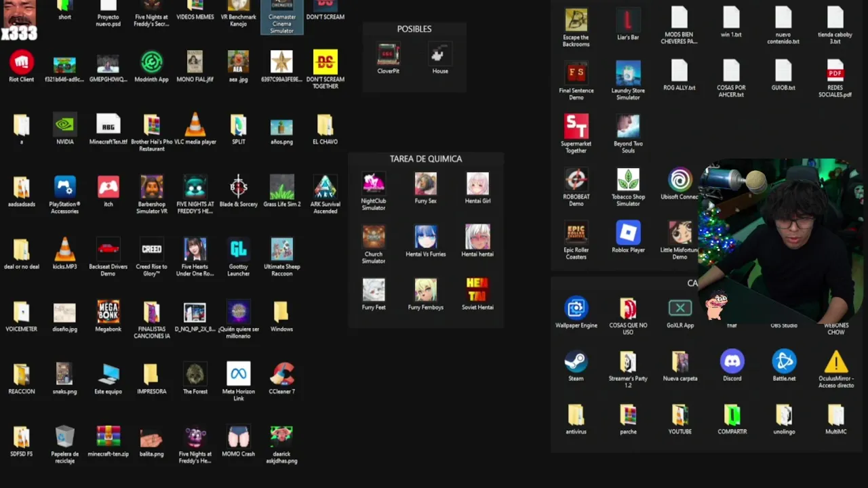Open House in POSIBLES group
This screenshot has width=868, height=488.
(x=440, y=54)
